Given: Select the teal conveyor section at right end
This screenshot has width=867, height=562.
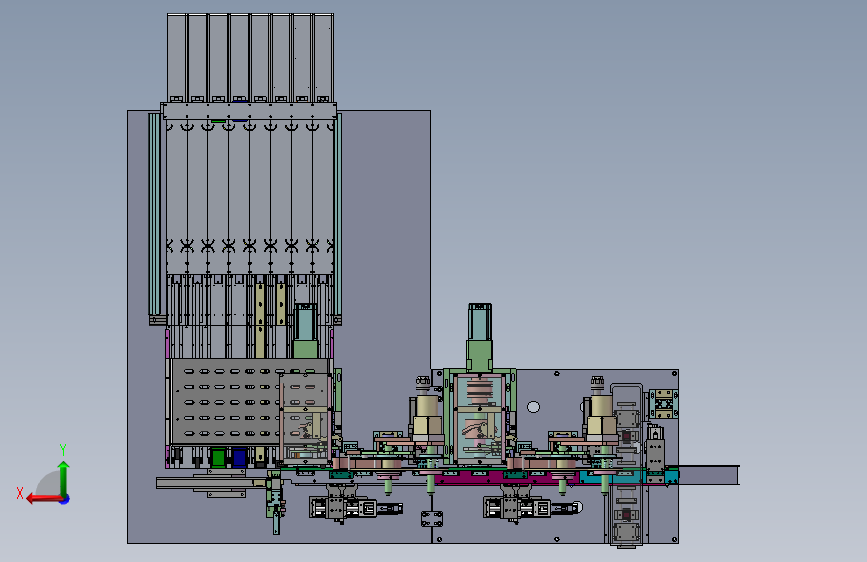Looking at the screenshot, I should 628,476.
